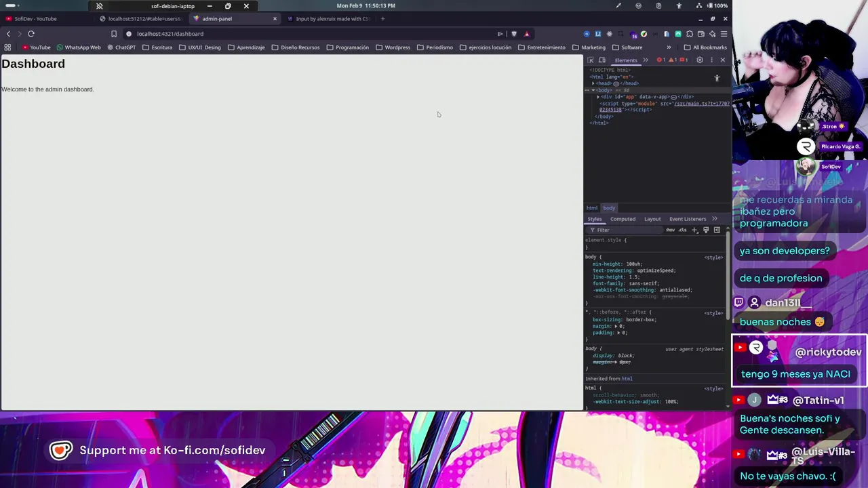Open the Layout tab
The height and width of the screenshot is (488, 868).
coord(652,219)
